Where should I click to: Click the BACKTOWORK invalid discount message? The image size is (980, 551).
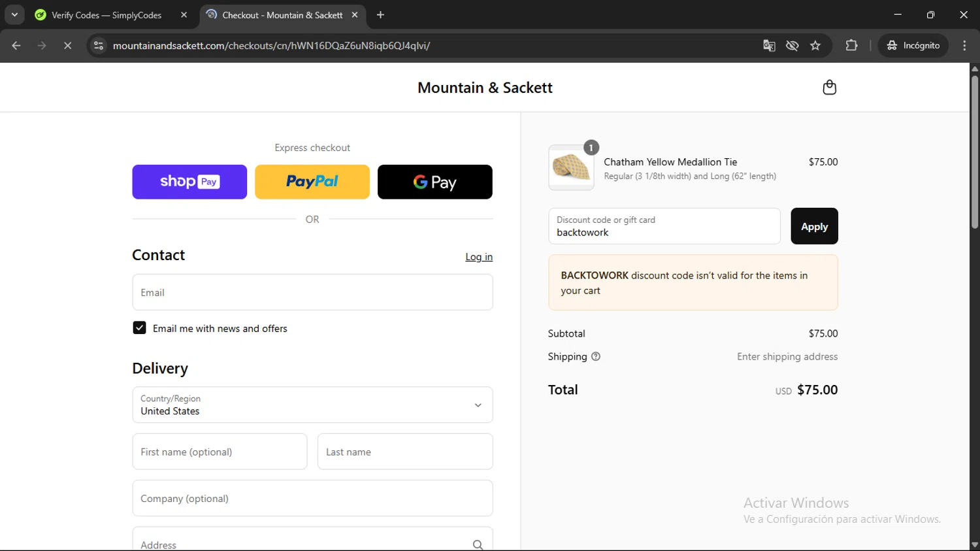(x=693, y=282)
